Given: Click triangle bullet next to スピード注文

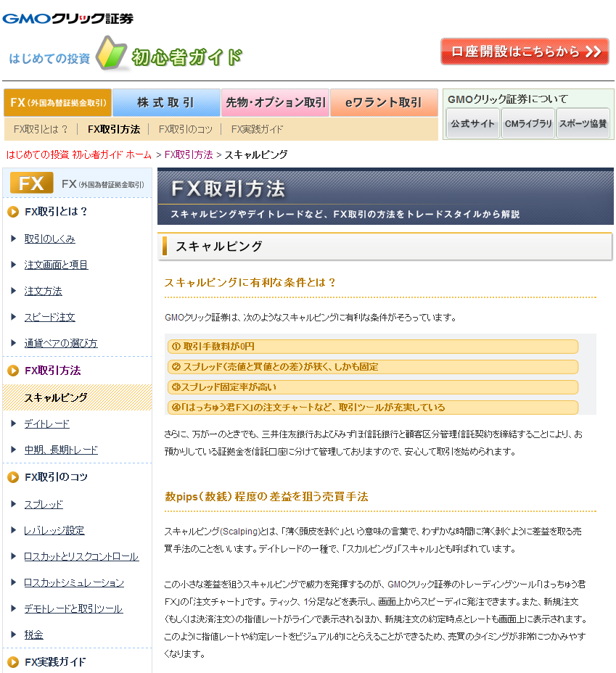Looking at the screenshot, I should pos(13,317).
